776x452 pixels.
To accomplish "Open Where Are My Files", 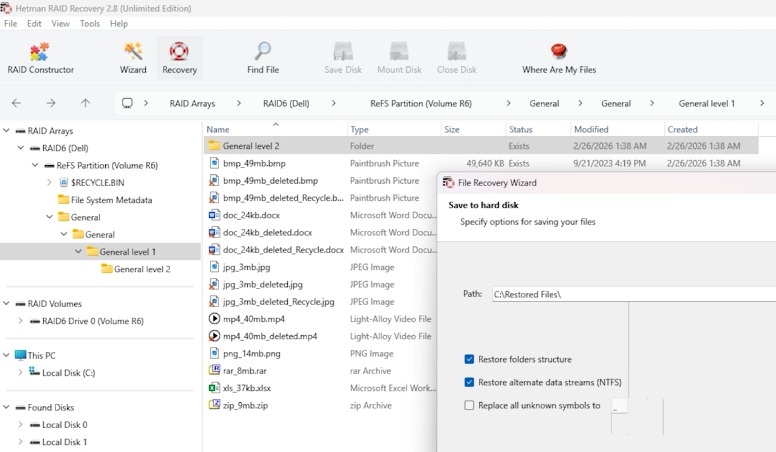I will click(559, 58).
